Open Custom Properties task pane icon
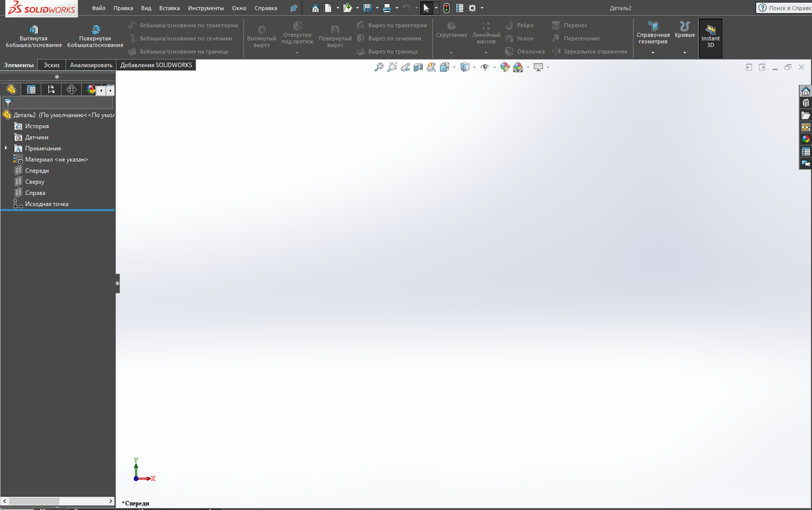Viewport: 812px width, 510px height. [x=805, y=152]
